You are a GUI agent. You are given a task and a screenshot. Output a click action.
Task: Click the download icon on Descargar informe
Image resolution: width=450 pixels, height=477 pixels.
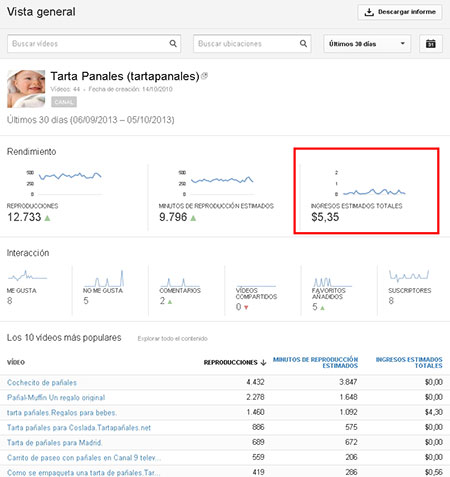(369, 12)
